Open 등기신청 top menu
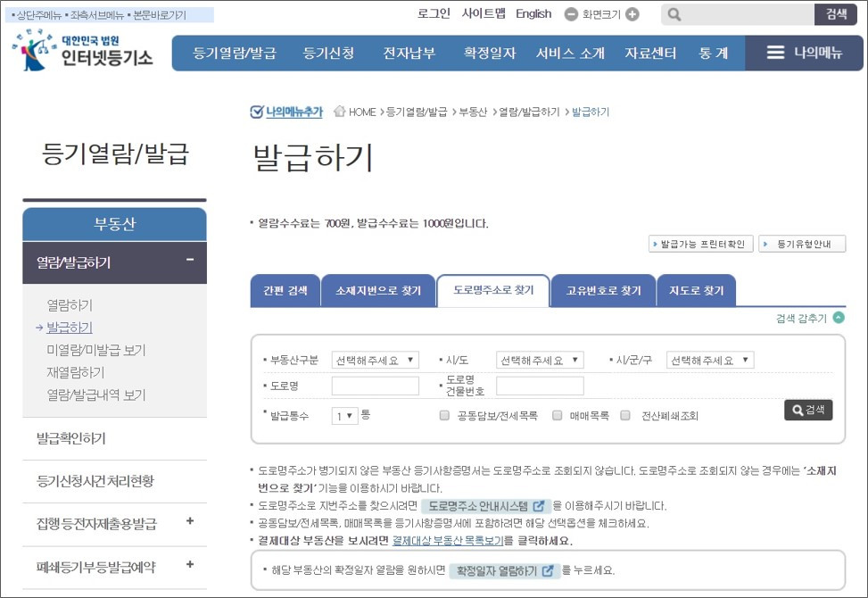The image size is (868, 598). click(328, 54)
